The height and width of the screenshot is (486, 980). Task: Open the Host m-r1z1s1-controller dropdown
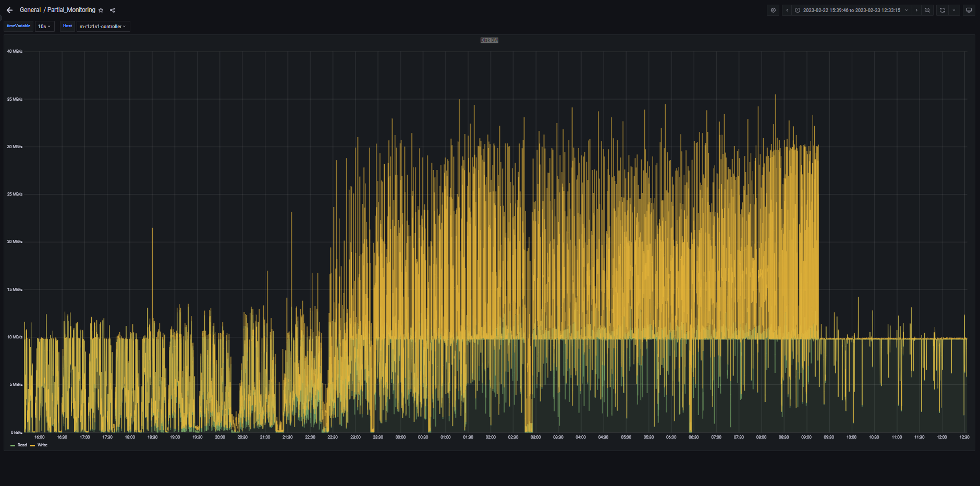[x=103, y=26]
